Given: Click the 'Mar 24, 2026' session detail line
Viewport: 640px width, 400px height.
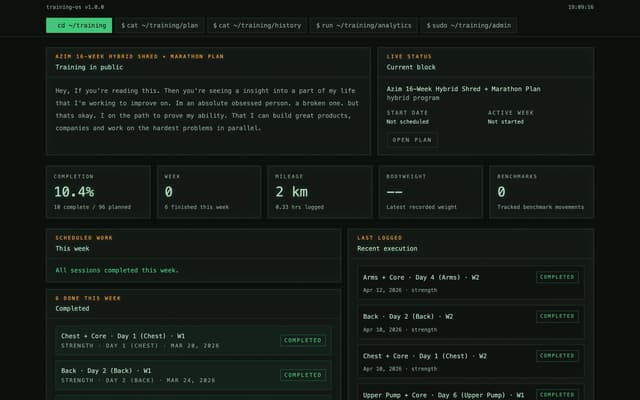Looking at the screenshot, I should pos(138,380).
